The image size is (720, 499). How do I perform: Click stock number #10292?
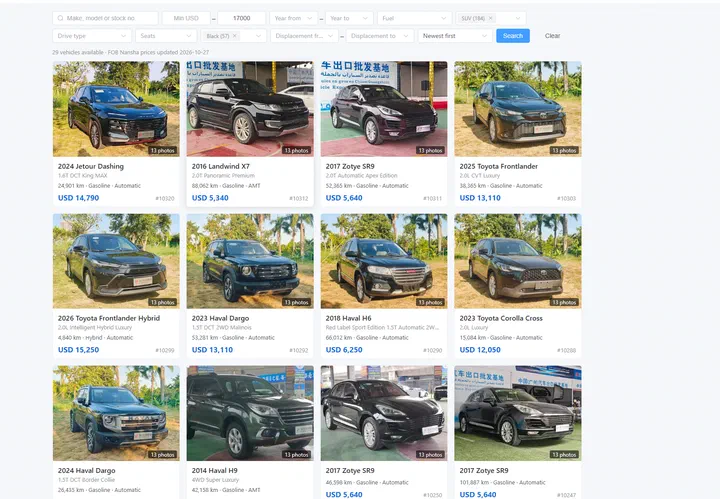point(299,351)
